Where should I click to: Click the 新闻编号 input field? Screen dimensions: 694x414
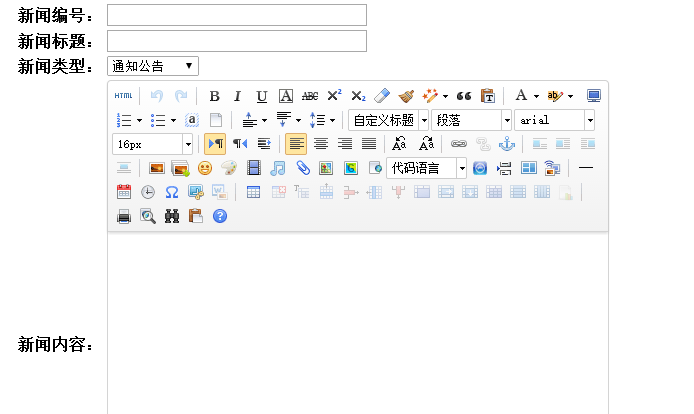coord(237,15)
